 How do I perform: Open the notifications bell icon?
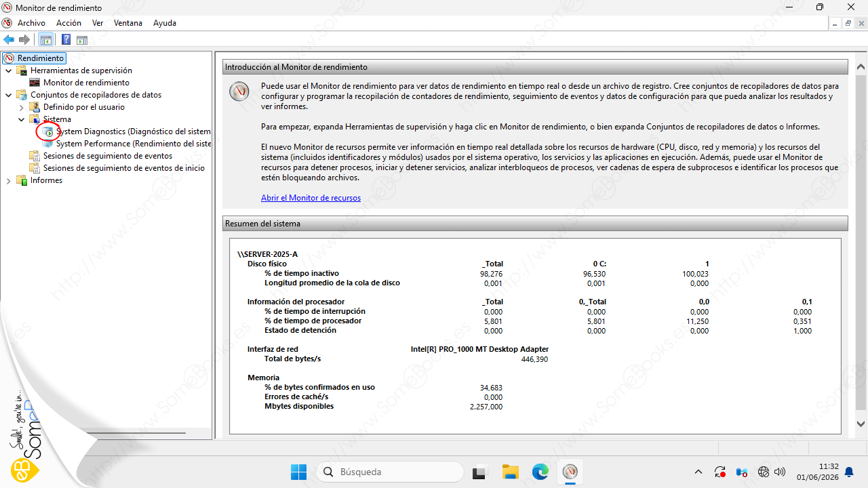pyautogui.click(x=849, y=472)
